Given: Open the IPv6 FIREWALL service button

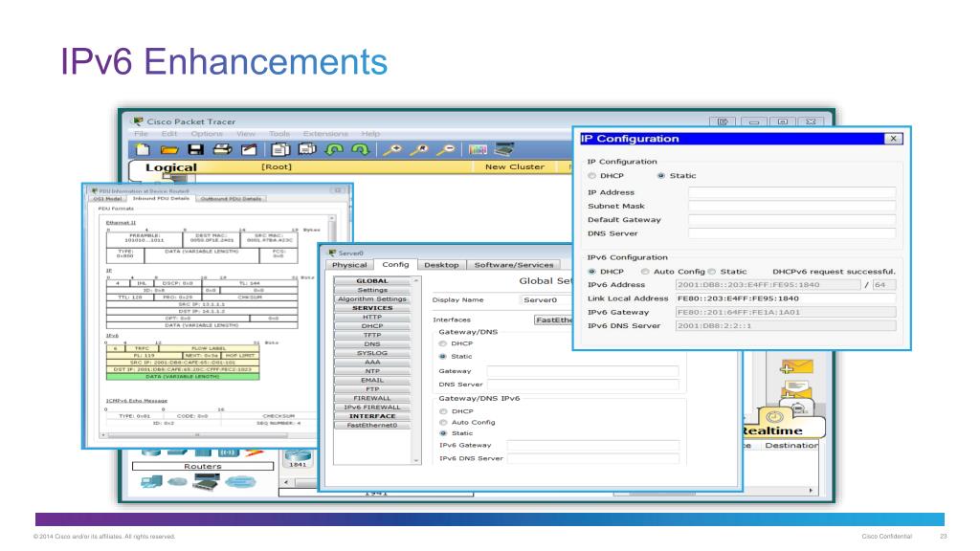Looking at the screenshot, I should [x=372, y=407].
